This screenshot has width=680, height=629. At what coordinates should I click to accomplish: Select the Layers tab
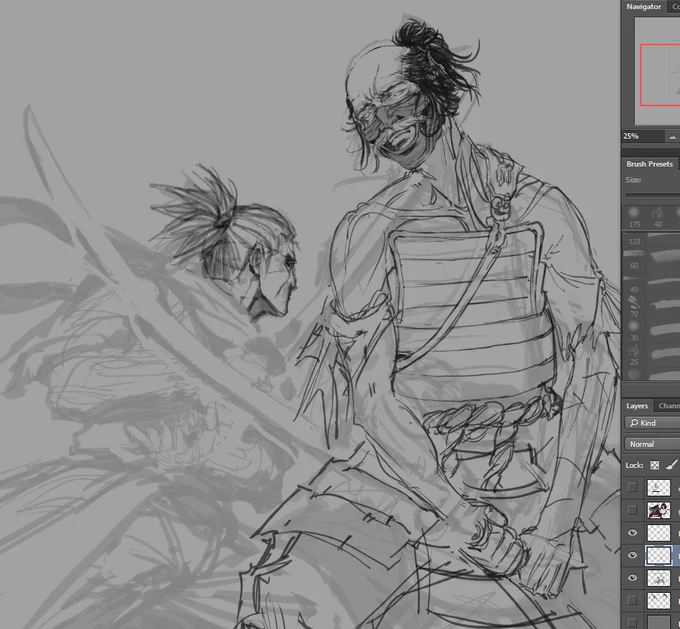point(637,406)
